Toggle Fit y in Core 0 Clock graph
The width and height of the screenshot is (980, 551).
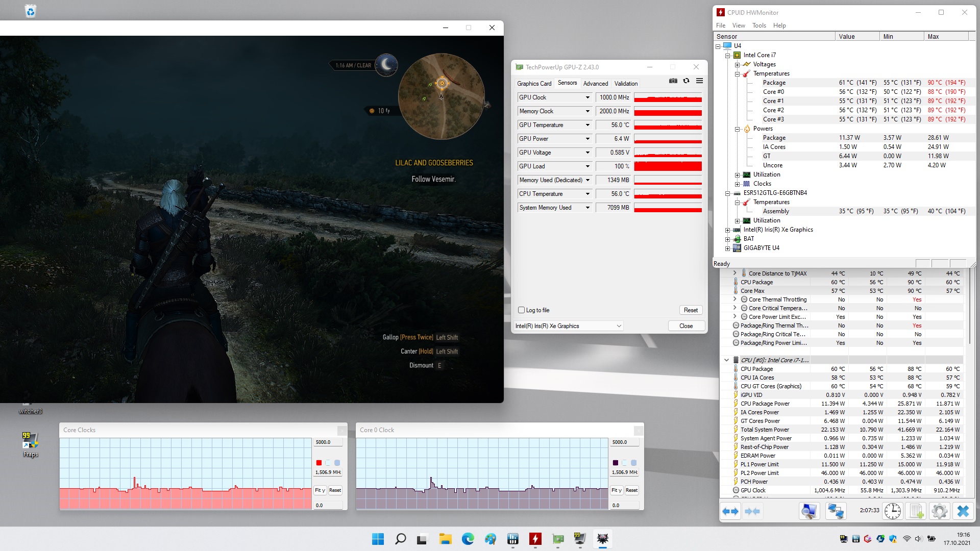point(617,490)
